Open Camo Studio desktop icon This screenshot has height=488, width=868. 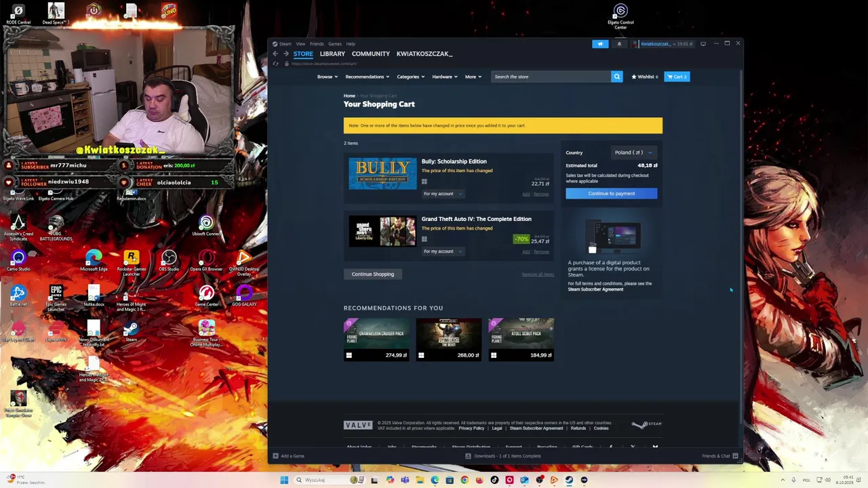coord(18,261)
